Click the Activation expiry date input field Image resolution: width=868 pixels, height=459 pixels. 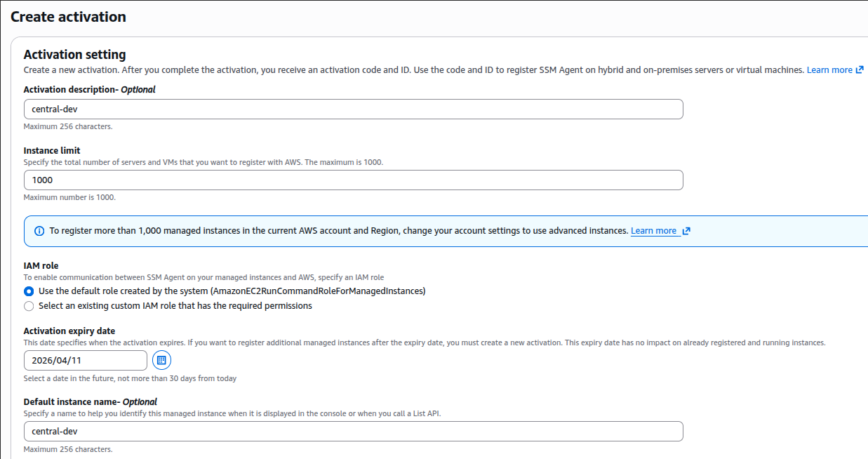(x=86, y=361)
